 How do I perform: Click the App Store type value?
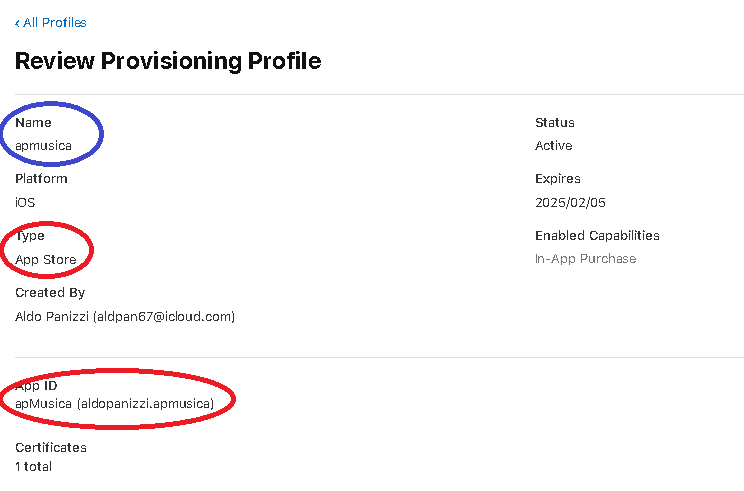coord(45,259)
